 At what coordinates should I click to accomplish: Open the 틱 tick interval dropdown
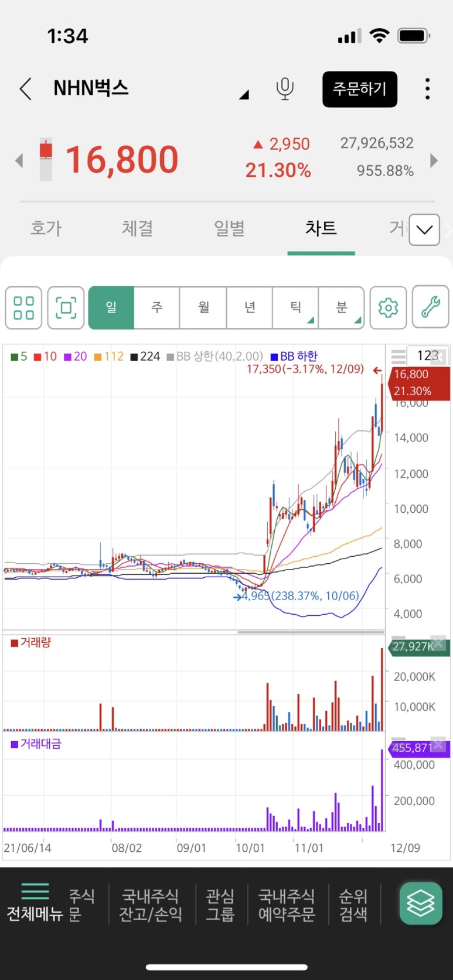pyautogui.click(x=295, y=307)
